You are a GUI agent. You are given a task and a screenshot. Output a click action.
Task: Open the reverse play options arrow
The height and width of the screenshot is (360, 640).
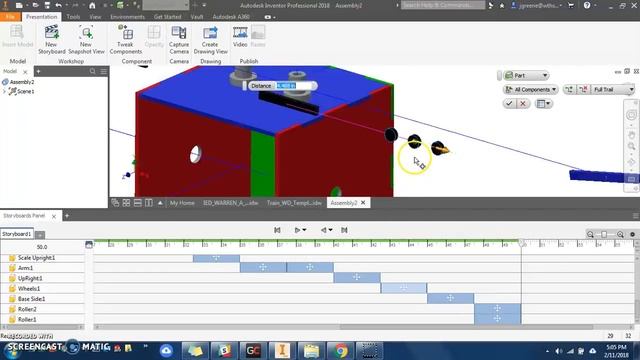pos(331,230)
